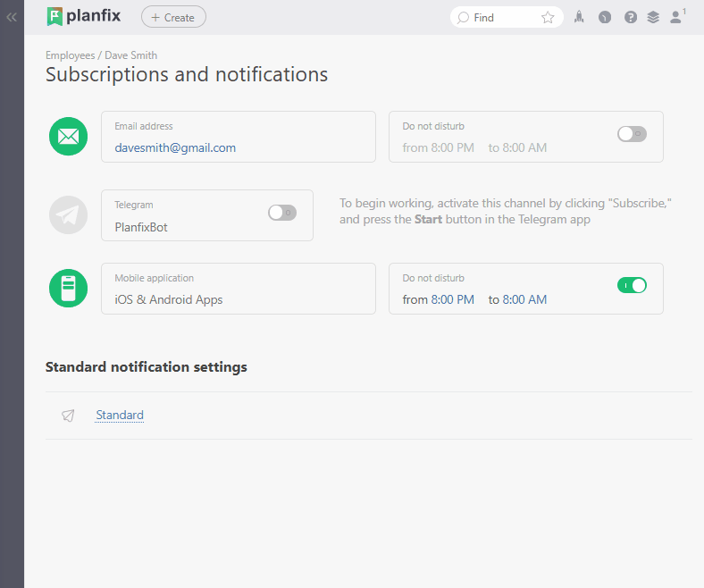Click the star favorites icon in search bar

click(x=548, y=18)
